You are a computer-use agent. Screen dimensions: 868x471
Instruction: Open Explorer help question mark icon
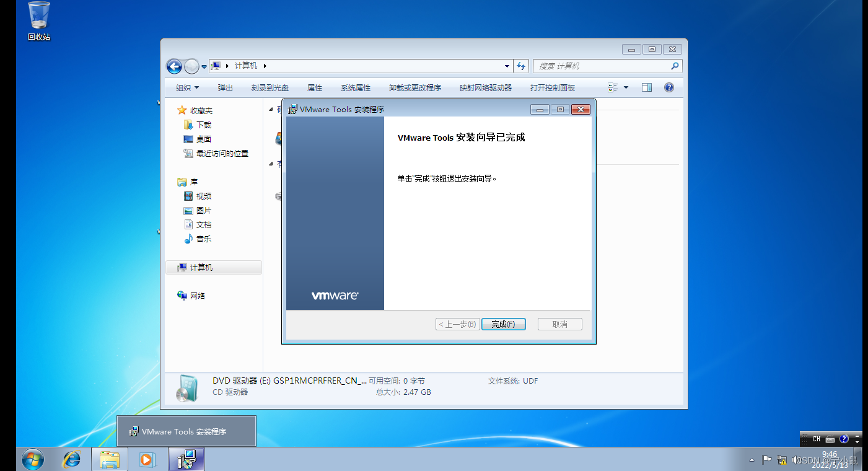click(669, 88)
